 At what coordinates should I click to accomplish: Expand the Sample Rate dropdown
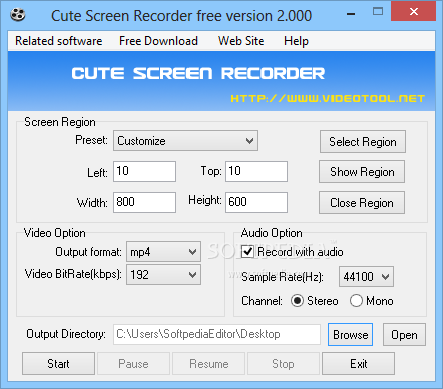(366, 276)
